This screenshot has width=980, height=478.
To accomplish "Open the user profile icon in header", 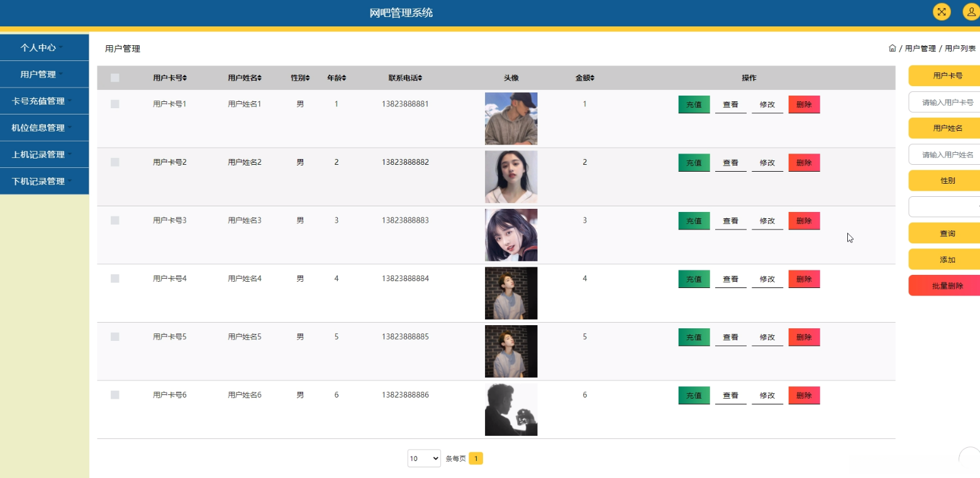I will click(x=971, y=12).
